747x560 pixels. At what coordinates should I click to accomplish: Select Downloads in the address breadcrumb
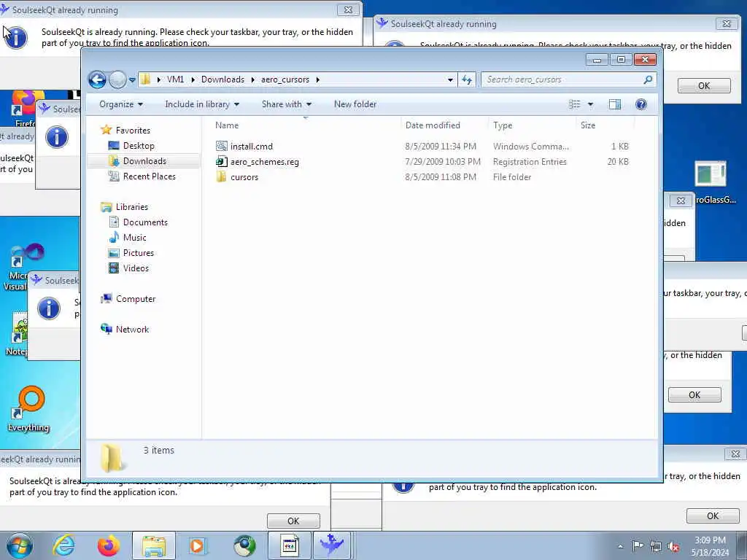pos(222,79)
